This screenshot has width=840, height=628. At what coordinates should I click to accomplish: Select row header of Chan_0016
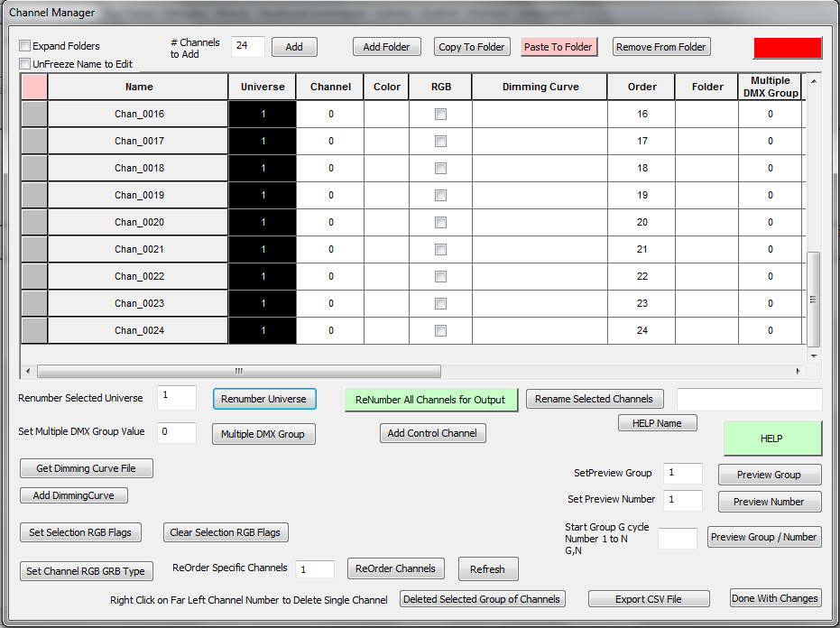tap(34, 114)
